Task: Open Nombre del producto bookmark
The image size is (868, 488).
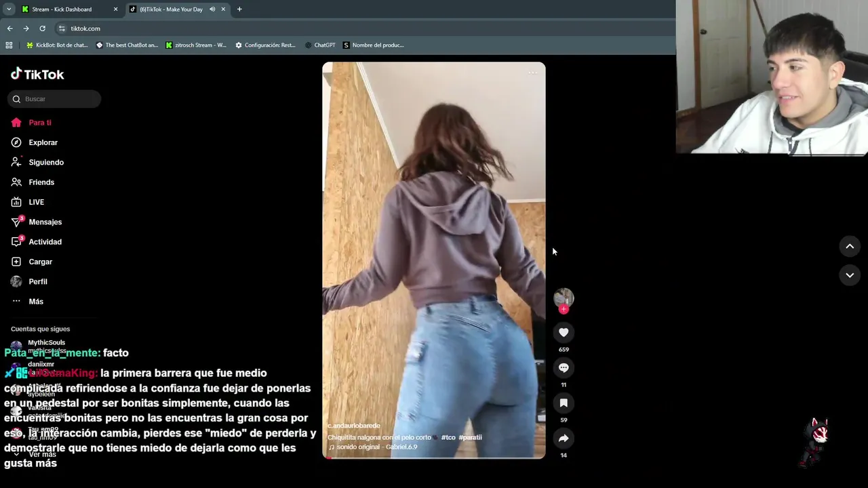Action: tap(373, 45)
